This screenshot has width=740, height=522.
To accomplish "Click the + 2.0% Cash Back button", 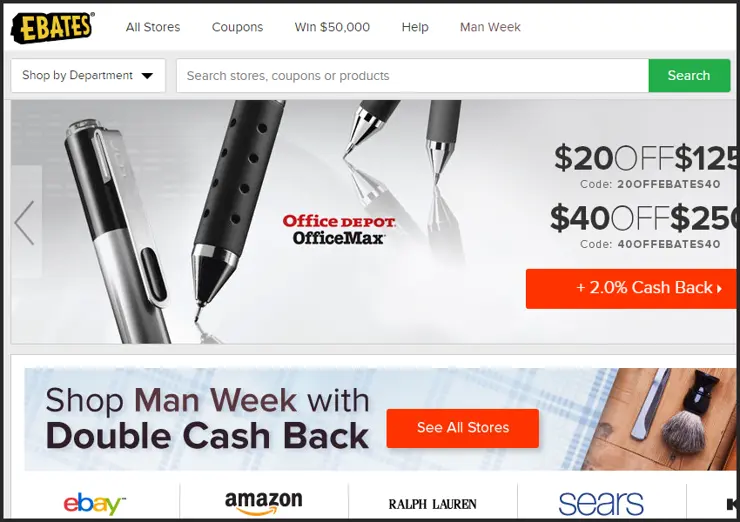I will [631, 288].
